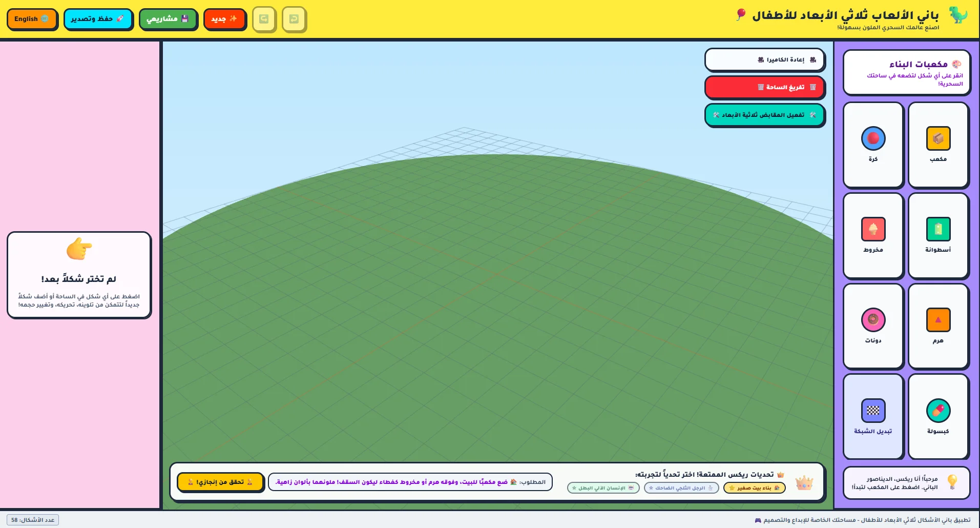The image size is (980, 528).
Task: Add a capsule shape
Action: coord(938,417)
